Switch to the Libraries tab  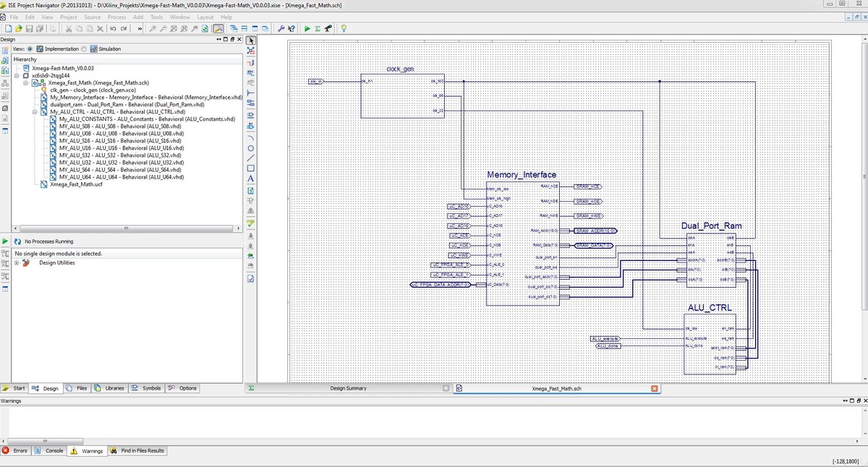click(110, 388)
